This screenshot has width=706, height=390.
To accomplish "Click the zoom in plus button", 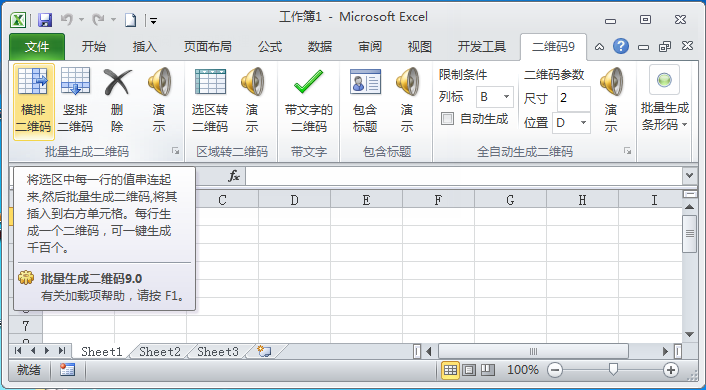I will point(671,370).
